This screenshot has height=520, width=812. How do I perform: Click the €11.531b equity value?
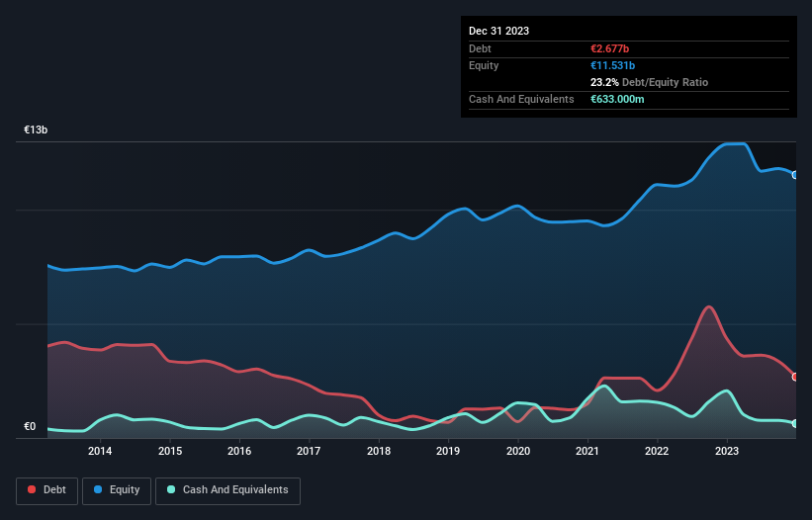[x=612, y=65]
